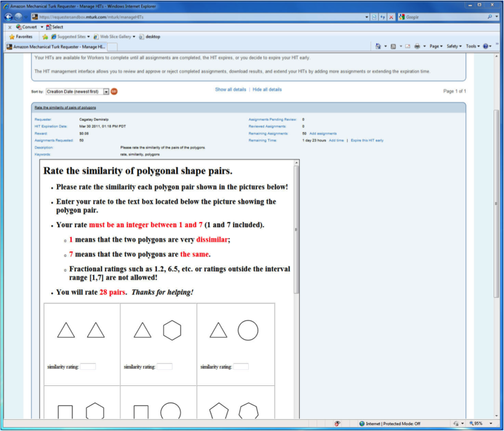
Task: Stop loading with the red X icon
Action: point(391,17)
